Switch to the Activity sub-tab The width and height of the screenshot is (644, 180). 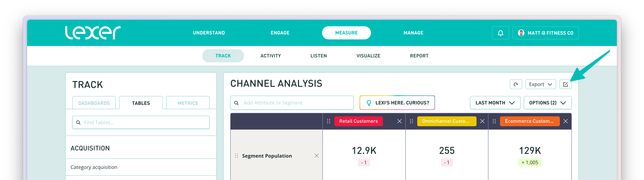[271, 56]
